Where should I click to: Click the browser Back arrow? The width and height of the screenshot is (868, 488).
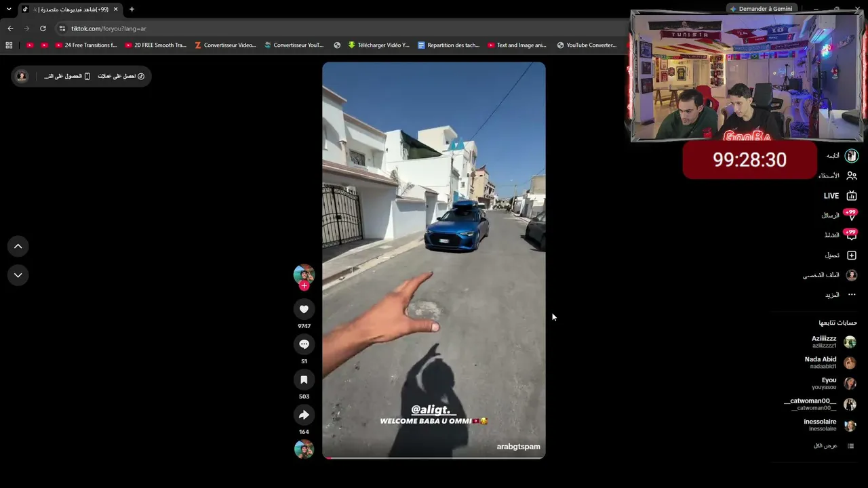pos(10,28)
